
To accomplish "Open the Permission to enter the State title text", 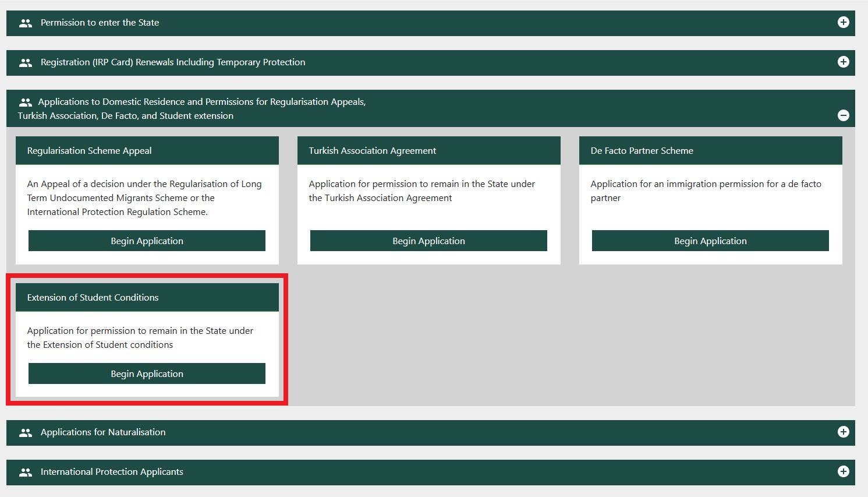I will (100, 23).
